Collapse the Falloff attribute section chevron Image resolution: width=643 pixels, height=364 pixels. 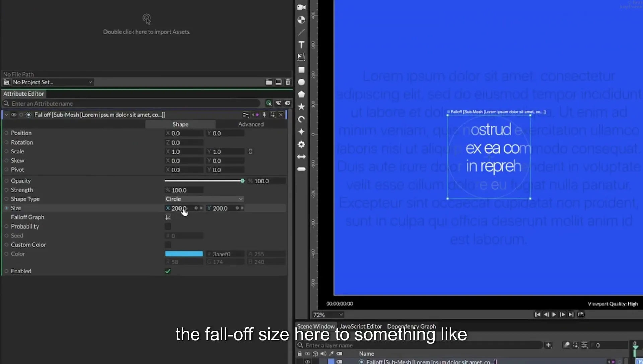click(x=6, y=115)
